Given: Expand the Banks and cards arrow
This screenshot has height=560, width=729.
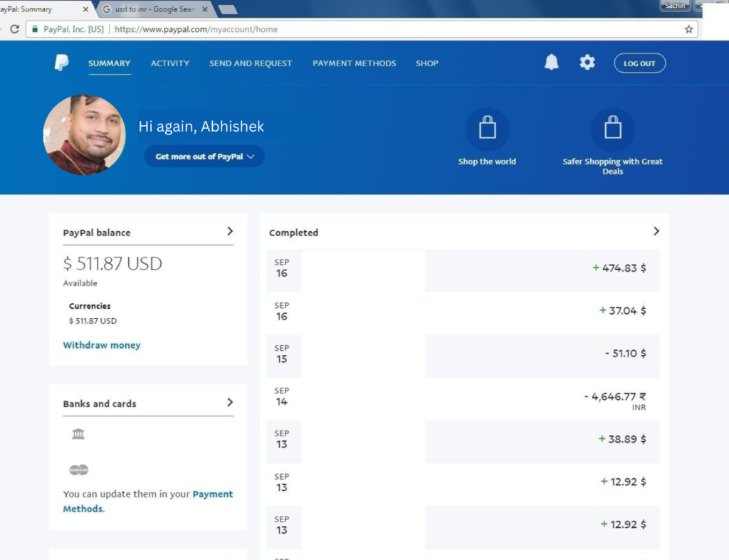Looking at the screenshot, I should point(230,403).
